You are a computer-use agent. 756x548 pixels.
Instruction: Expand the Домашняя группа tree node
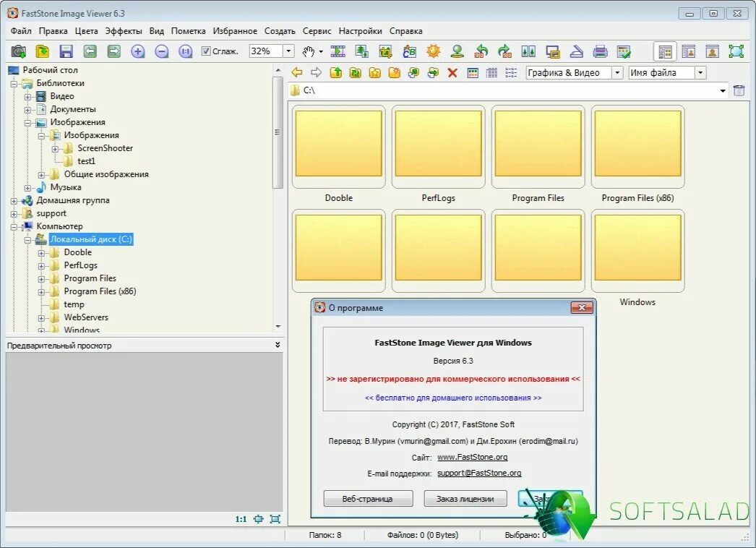(14, 201)
